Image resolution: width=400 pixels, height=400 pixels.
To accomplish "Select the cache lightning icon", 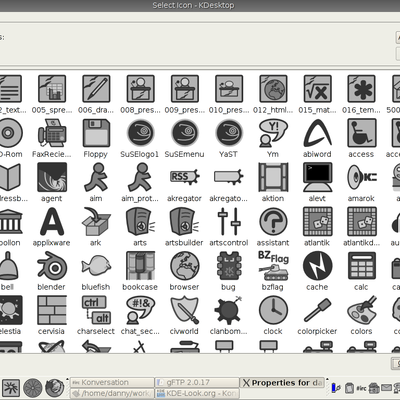I will tap(317, 266).
